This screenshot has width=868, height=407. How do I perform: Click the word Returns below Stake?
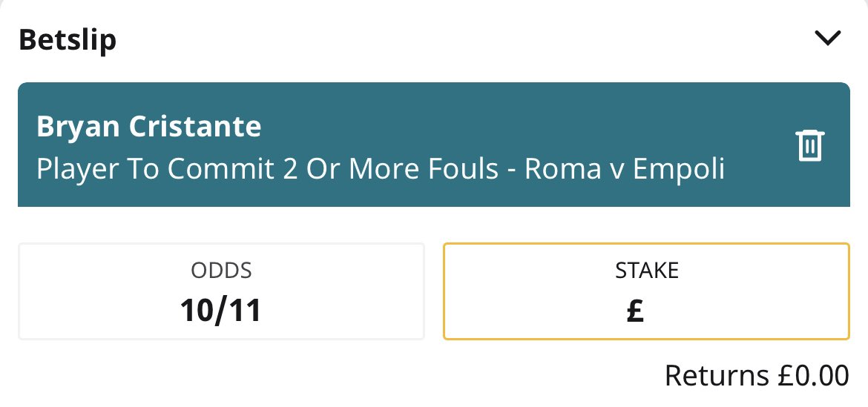[x=716, y=375]
